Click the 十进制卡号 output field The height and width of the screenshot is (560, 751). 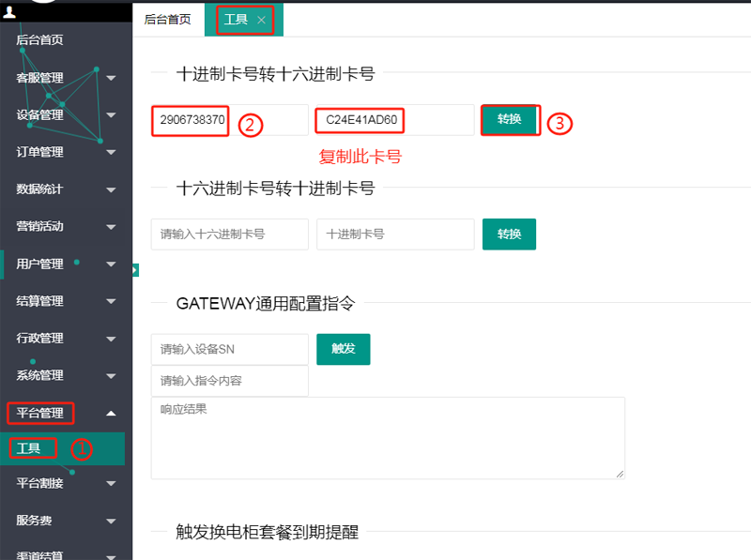(x=395, y=235)
